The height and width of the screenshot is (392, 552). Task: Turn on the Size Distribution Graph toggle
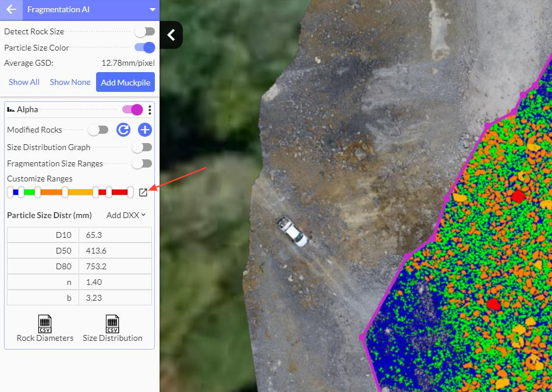click(x=141, y=147)
